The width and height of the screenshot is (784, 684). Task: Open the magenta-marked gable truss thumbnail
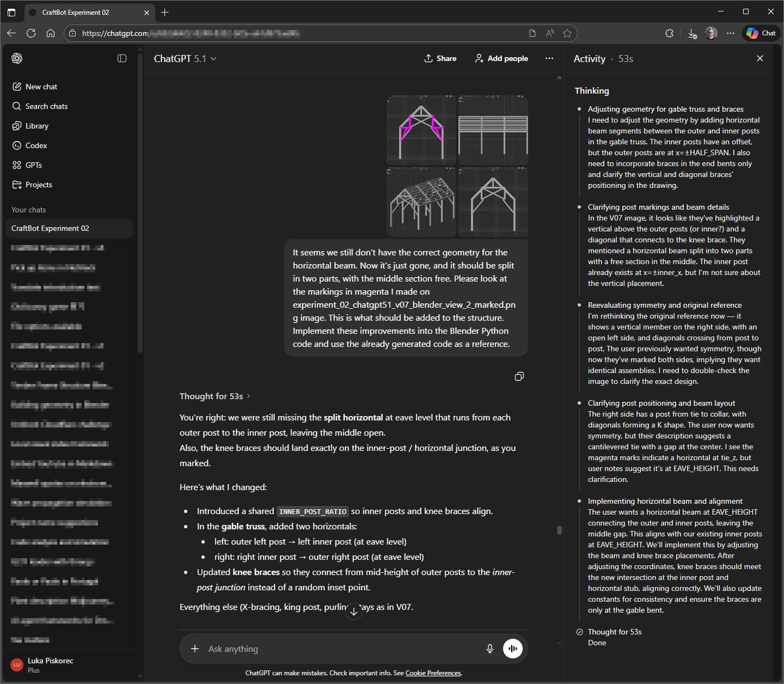tap(421, 130)
